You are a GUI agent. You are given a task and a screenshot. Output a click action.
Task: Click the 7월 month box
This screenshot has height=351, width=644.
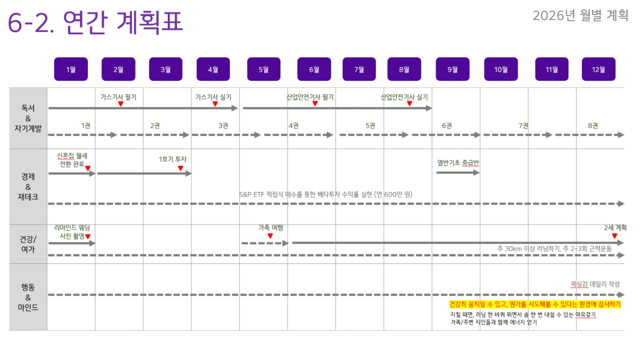click(359, 69)
